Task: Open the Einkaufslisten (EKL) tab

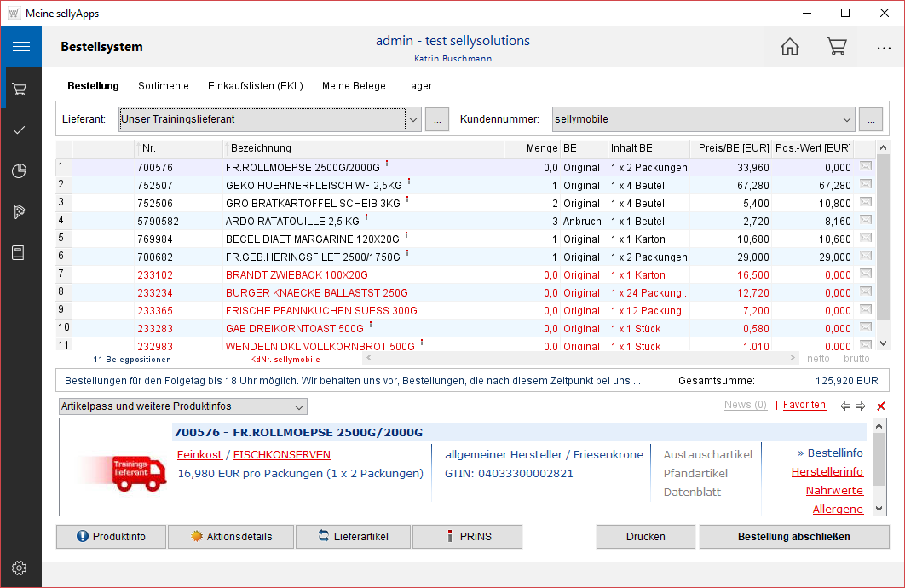Action: tap(255, 86)
